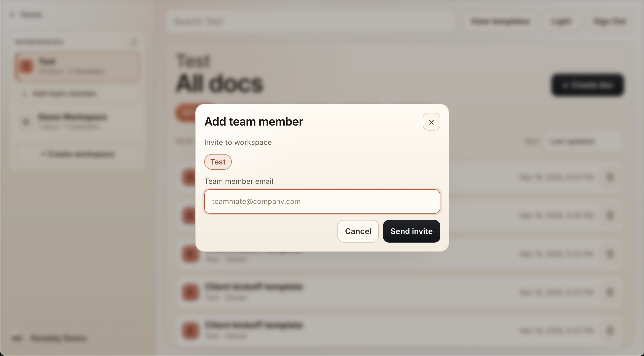Click the back arrow beside Home

click(12, 14)
